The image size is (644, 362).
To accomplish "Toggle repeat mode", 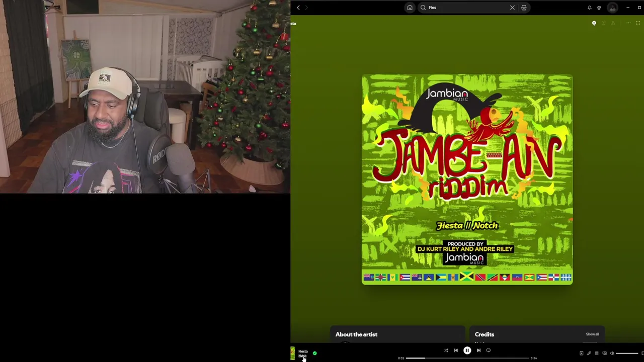I will 488,350.
